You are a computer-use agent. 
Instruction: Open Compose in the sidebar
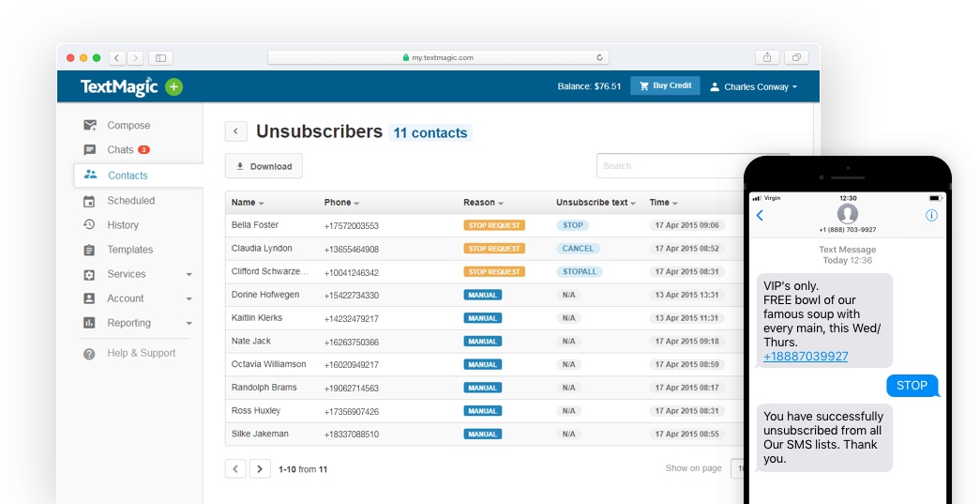click(x=128, y=125)
